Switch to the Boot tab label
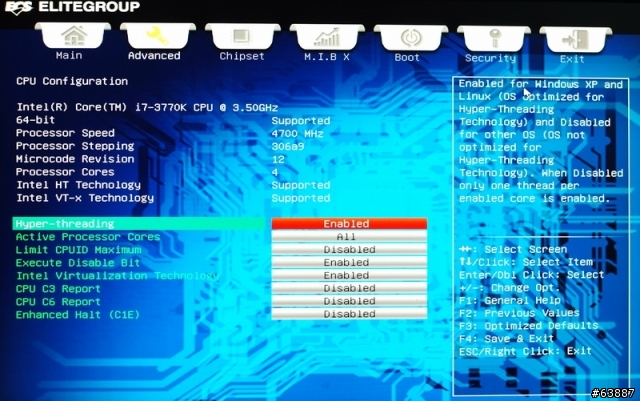Image resolution: width=640 pixels, height=401 pixels. (407, 58)
